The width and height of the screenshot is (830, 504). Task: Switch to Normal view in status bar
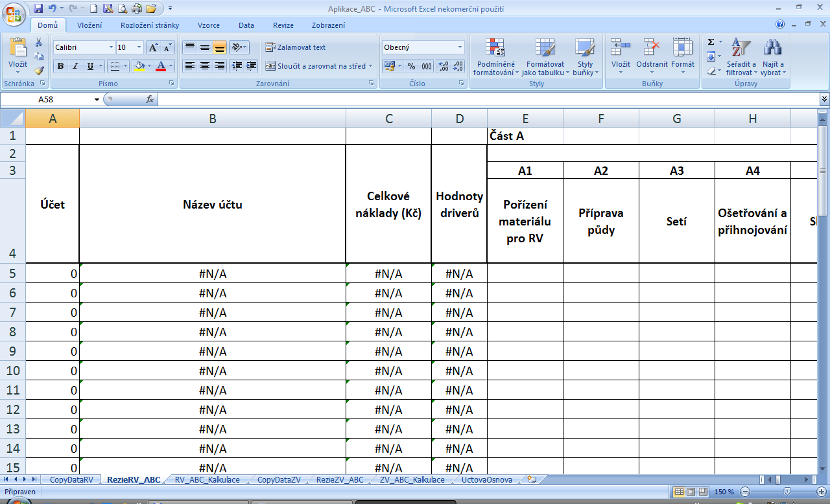[x=678, y=492]
